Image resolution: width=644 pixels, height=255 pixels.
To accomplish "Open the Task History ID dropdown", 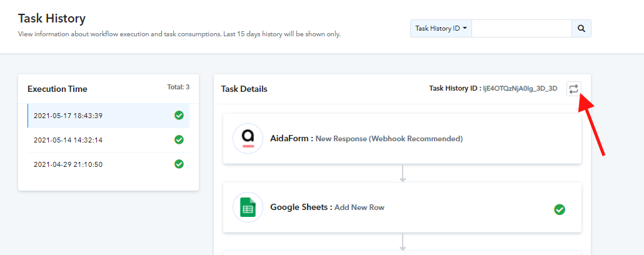I will pyautogui.click(x=441, y=29).
